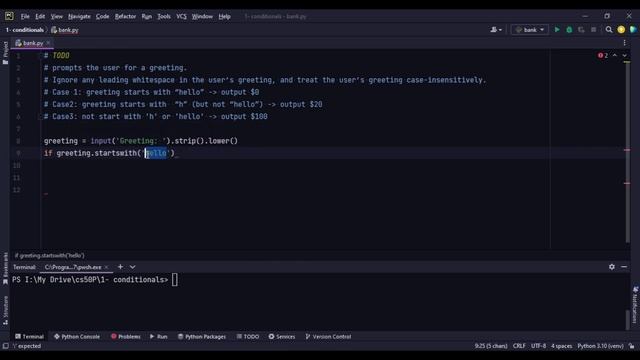Click the highlighted 'hello' string on line 9
640x360 pixels.
pyautogui.click(x=156, y=153)
